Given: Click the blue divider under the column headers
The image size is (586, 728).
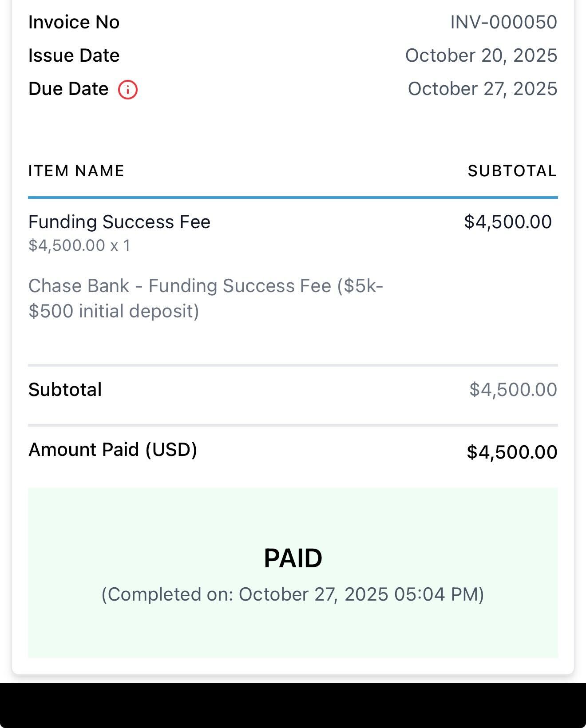Looking at the screenshot, I should (x=293, y=197).
